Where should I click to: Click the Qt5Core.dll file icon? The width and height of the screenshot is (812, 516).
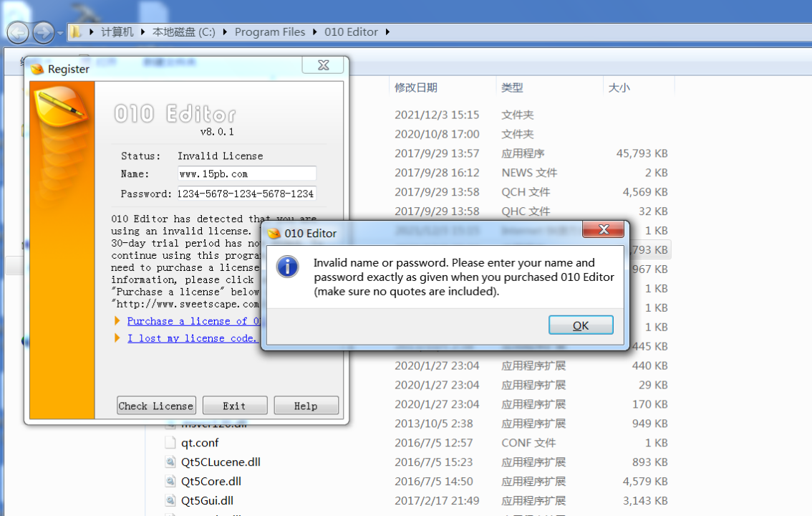click(170, 482)
